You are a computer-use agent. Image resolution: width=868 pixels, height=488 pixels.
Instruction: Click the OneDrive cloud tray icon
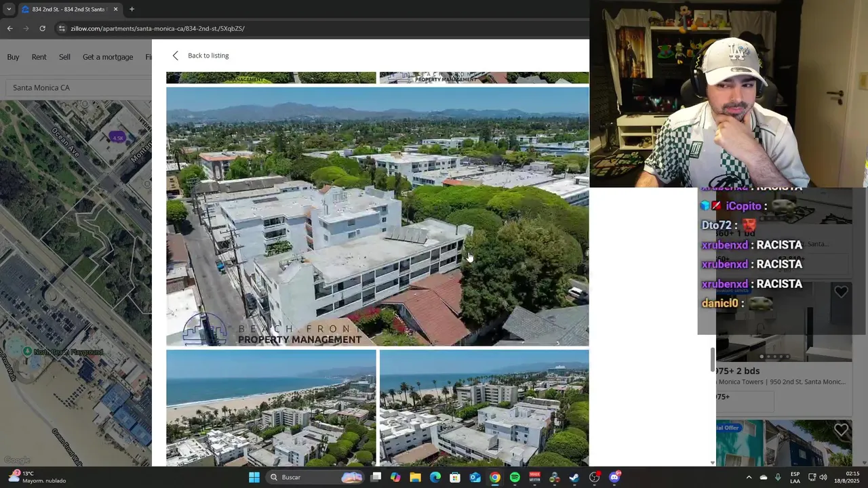(764, 477)
